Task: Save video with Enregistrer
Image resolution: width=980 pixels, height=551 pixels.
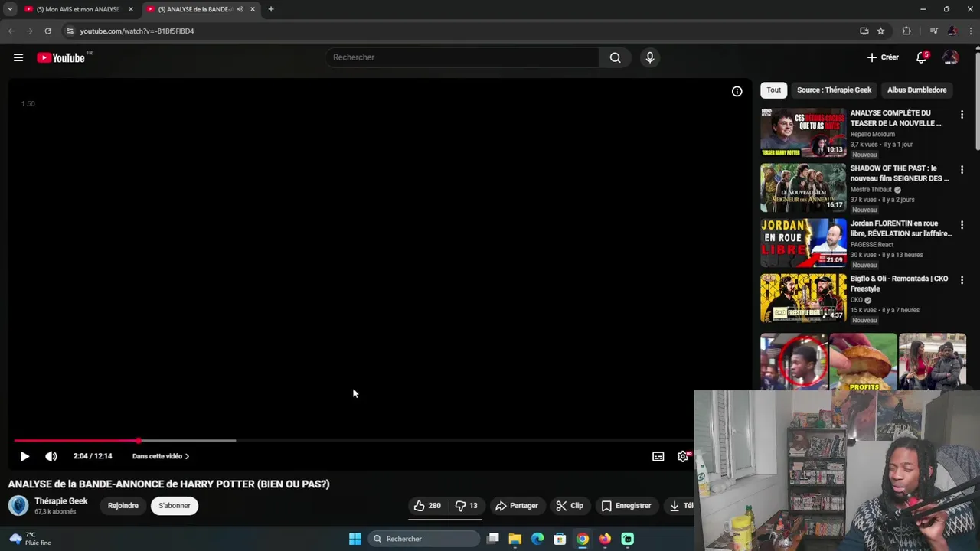Action: pos(626,506)
